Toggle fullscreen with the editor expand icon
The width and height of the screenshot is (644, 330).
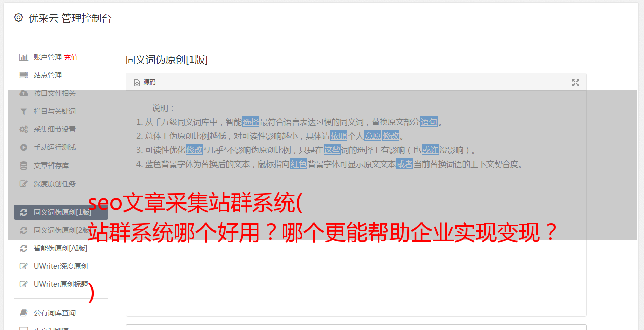[x=576, y=83]
